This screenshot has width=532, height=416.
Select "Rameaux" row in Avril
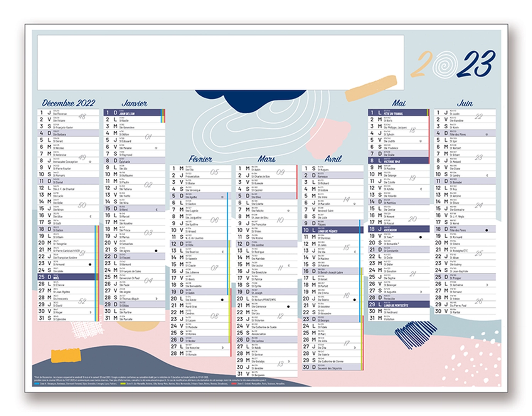[333, 175]
